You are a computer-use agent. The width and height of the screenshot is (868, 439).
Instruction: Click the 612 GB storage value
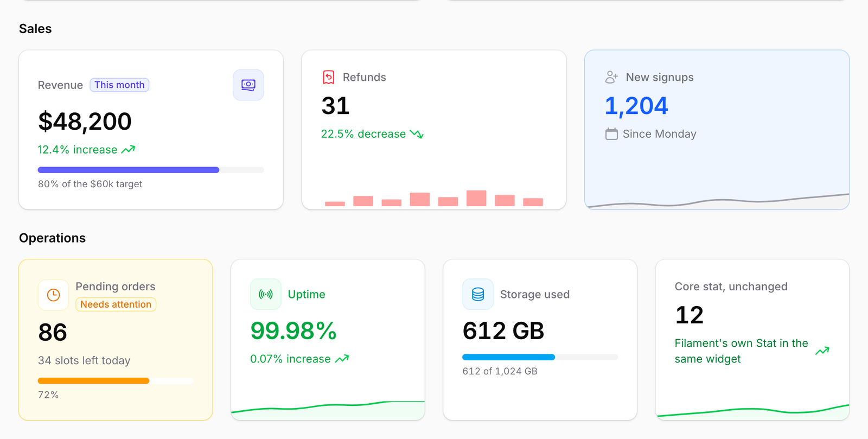click(503, 331)
